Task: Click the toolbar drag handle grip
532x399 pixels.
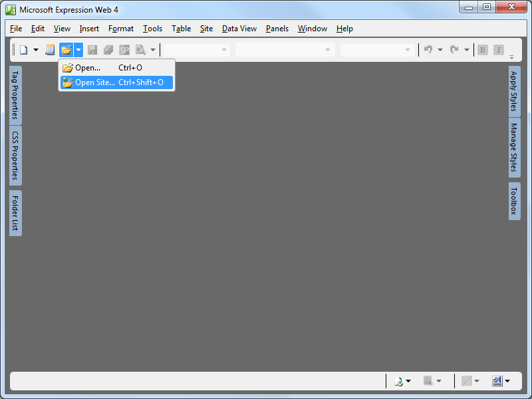Action: coord(13,50)
